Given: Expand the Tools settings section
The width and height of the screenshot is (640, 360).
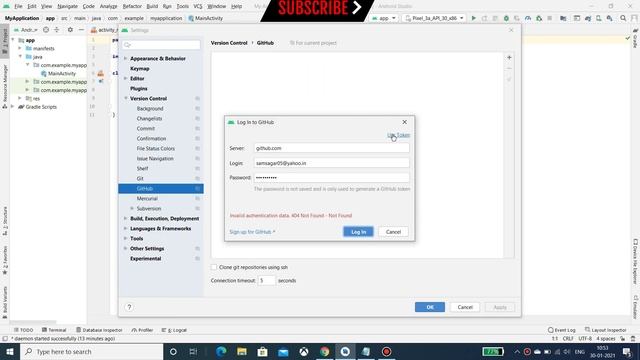Looking at the screenshot, I should (125, 238).
